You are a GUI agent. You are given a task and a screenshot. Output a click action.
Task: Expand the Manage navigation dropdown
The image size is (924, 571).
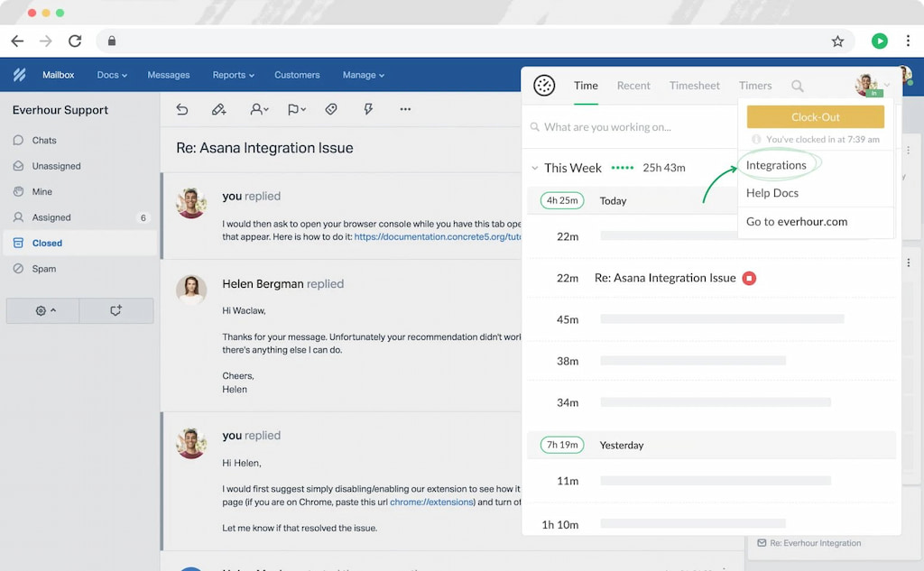(363, 75)
